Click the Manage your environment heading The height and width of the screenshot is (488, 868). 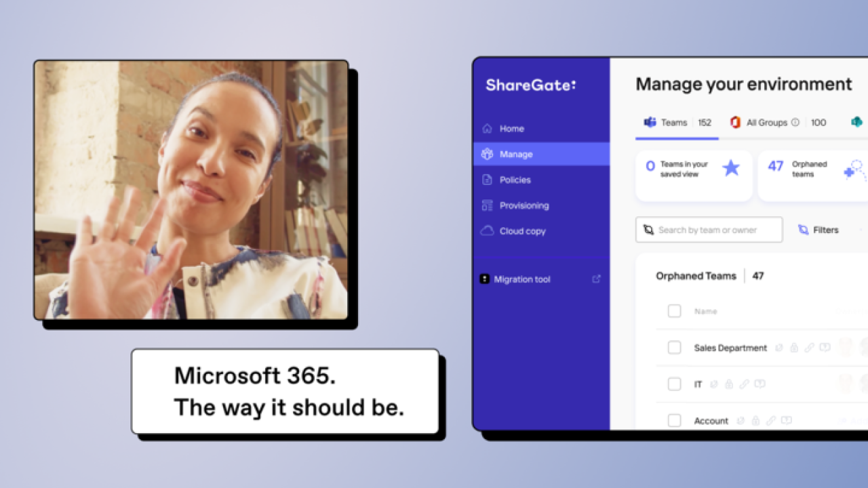point(744,85)
